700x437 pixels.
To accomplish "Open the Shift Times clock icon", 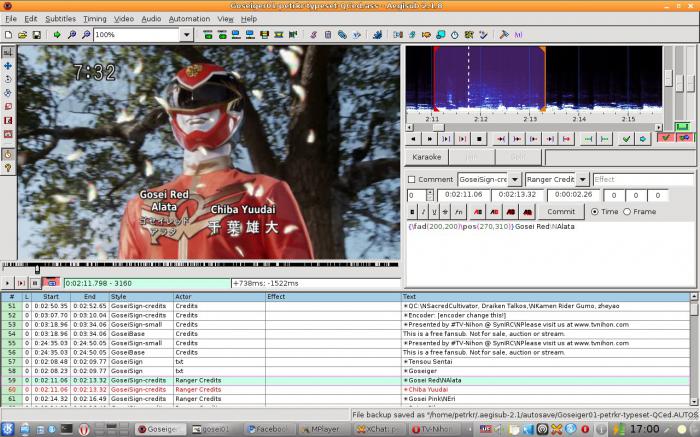I will click(454, 34).
